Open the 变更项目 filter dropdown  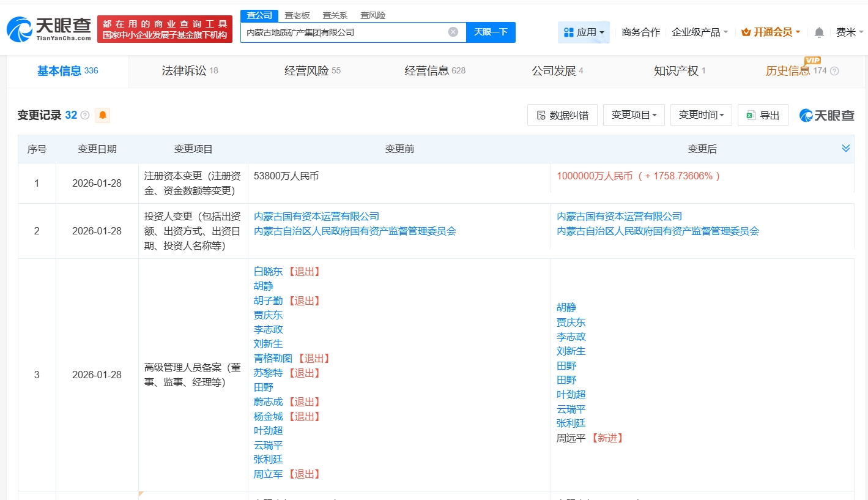click(x=634, y=114)
